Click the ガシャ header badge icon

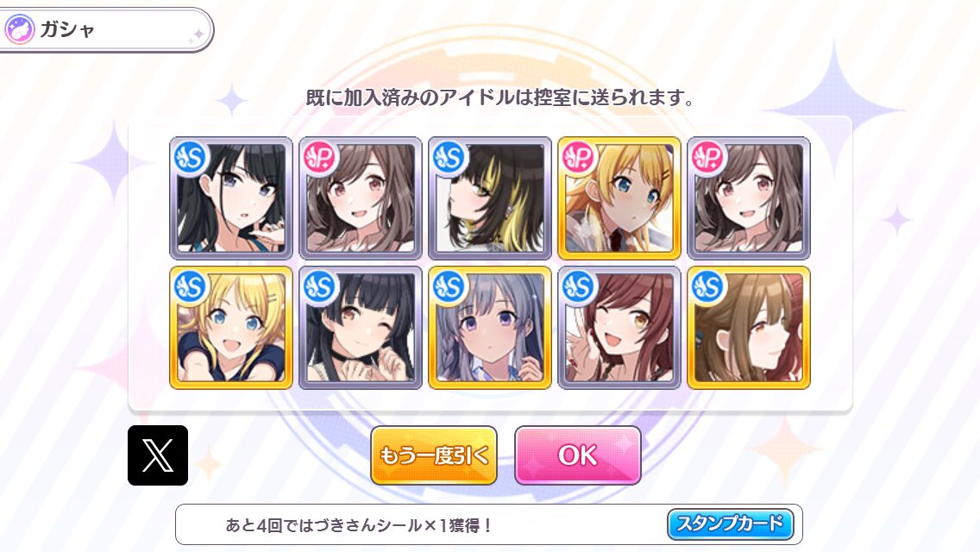click(19, 29)
